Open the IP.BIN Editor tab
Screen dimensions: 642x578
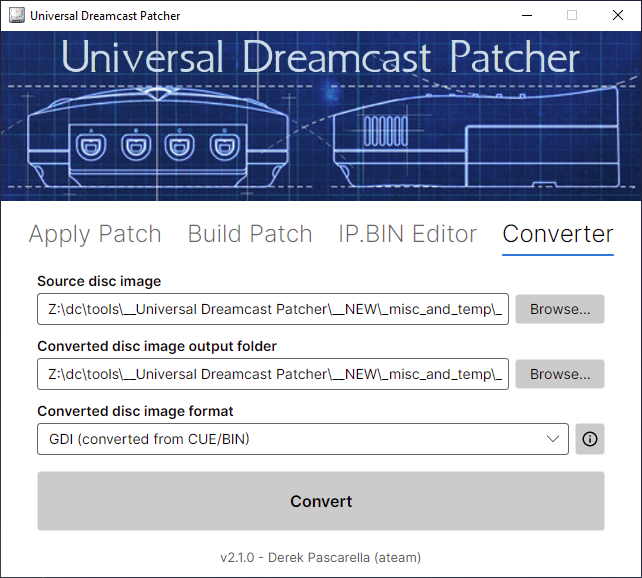(407, 234)
